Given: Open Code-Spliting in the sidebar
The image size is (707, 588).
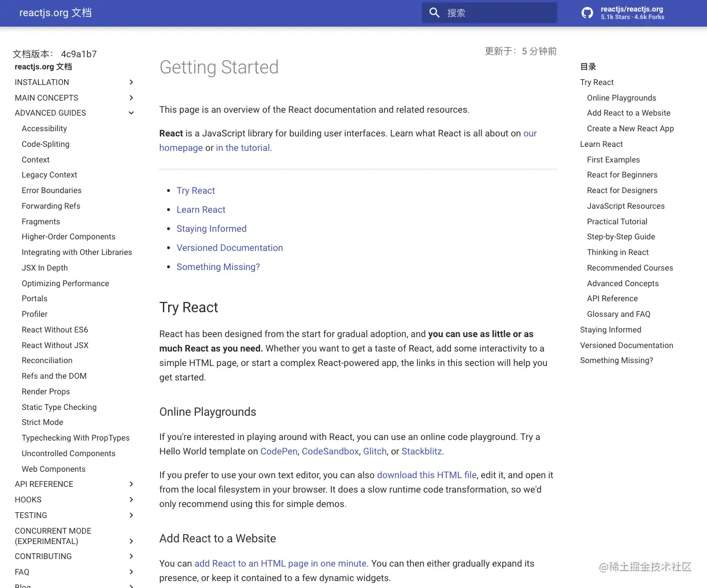Looking at the screenshot, I should (x=45, y=144).
